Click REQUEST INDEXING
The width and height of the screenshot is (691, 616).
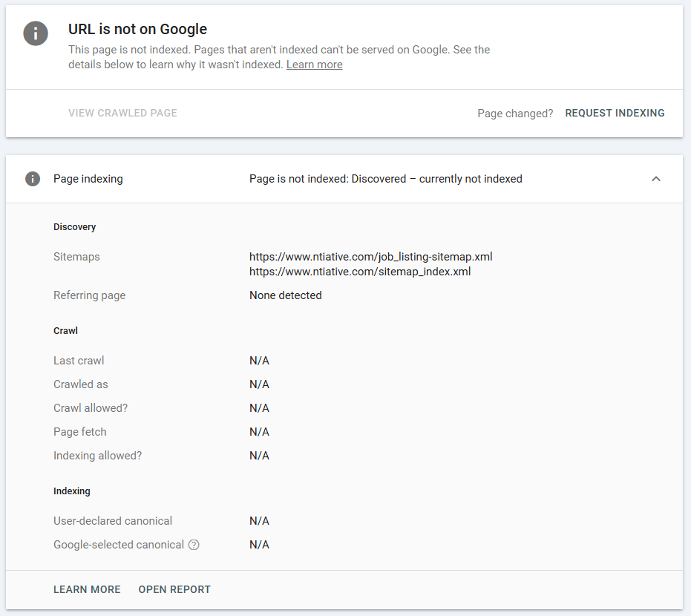point(615,114)
